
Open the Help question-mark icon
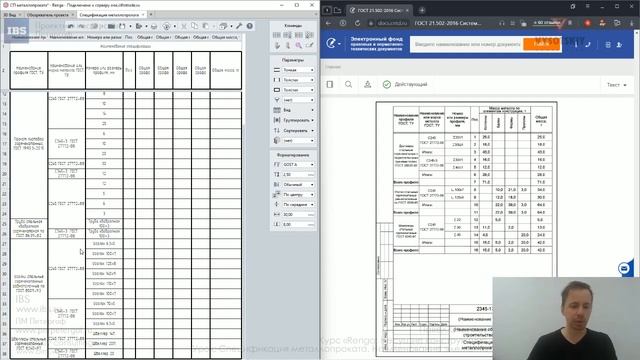click(x=249, y=26)
